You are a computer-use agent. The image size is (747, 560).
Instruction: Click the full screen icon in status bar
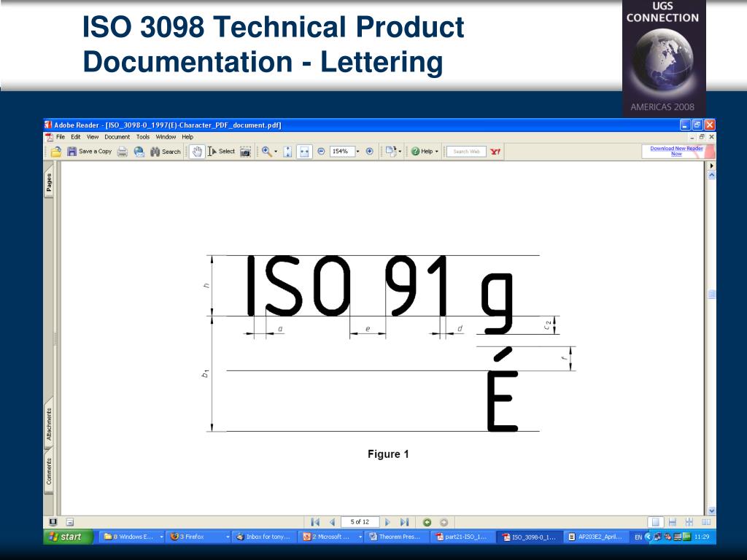[53, 522]
